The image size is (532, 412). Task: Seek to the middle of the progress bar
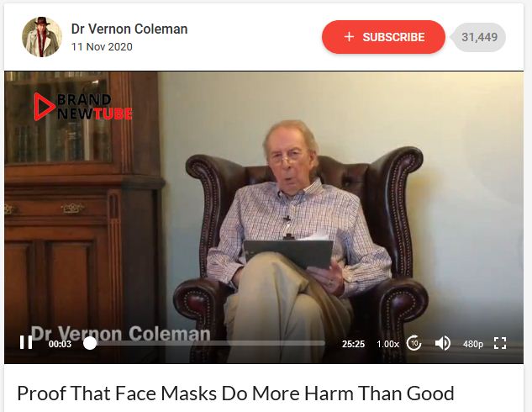click(206, 343)
